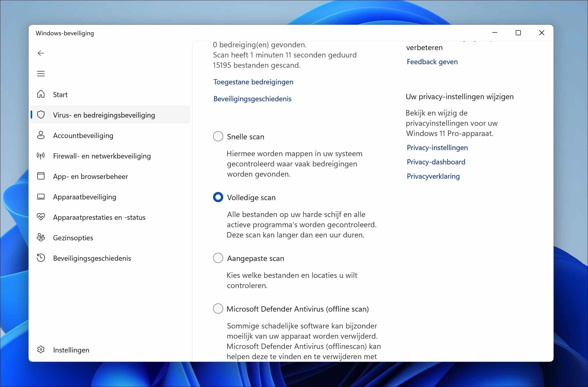Click the Firewall- en netwerkbeveiliging icon
The height and width of the screenshot is (387, 588).
[41, 156]
